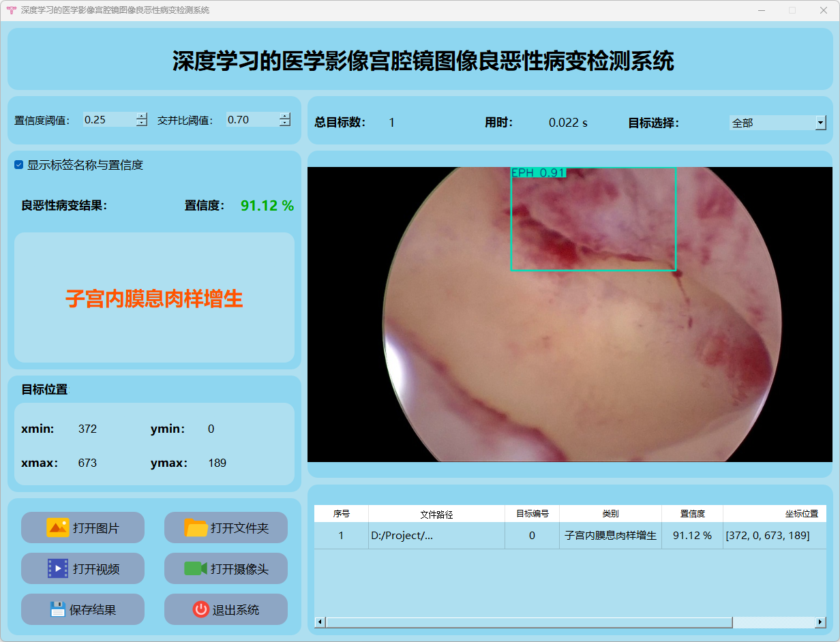The width and height of the screenshot is (840, 642).
Task: Decrease the 交并比阈值 value with down arrow
Action: pyautogui.click(x=284, y=123)
